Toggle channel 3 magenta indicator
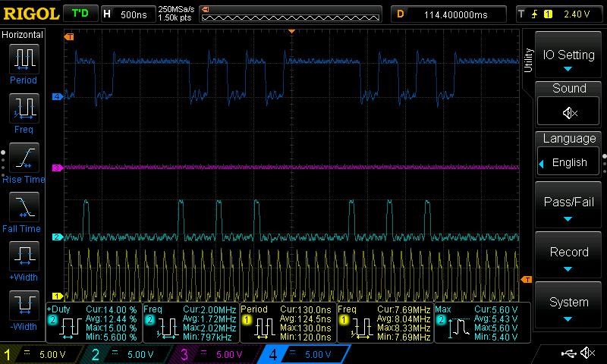 point(213,354)
